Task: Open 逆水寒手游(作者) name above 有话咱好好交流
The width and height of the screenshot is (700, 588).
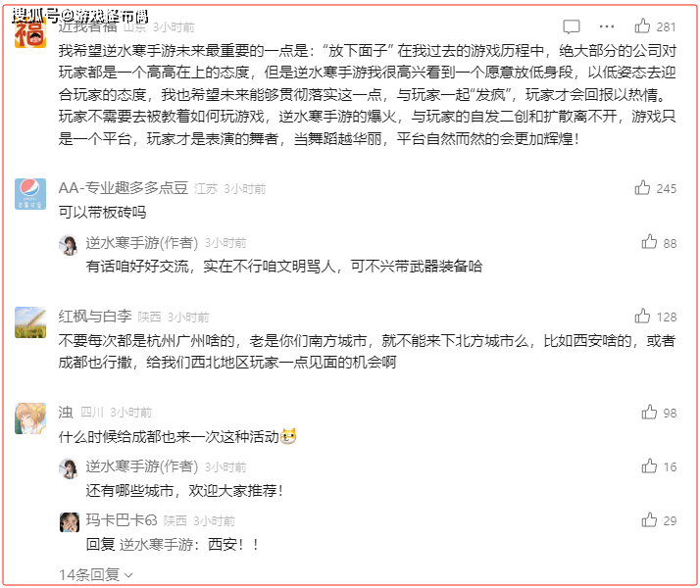Action: click(x=142, y=243)
